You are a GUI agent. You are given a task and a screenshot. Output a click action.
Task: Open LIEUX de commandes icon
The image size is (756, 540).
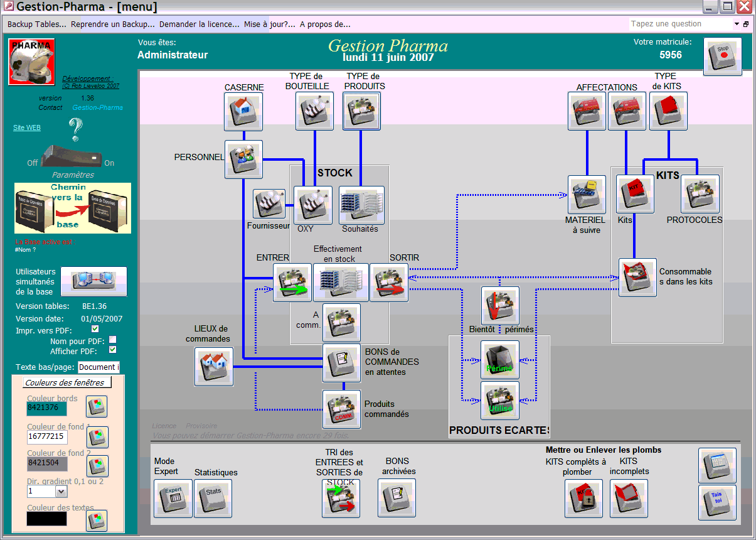click(214, 367)
